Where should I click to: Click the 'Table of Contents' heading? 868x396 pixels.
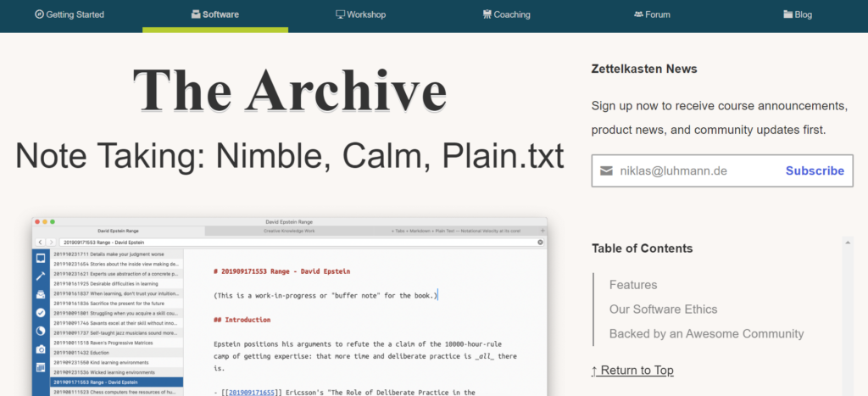643,248
